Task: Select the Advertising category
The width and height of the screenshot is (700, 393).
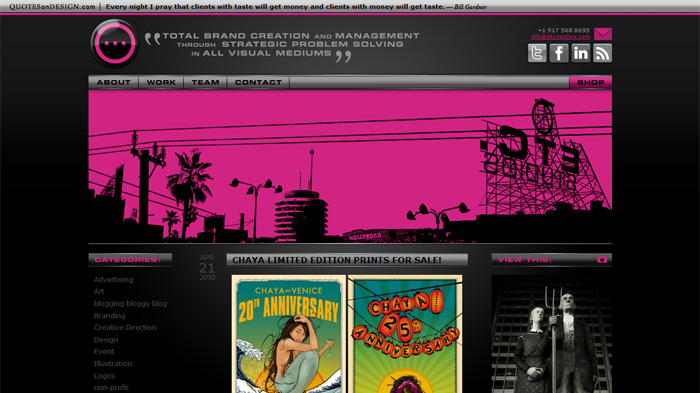Action: pyautogui.click(x=113, y=280)
